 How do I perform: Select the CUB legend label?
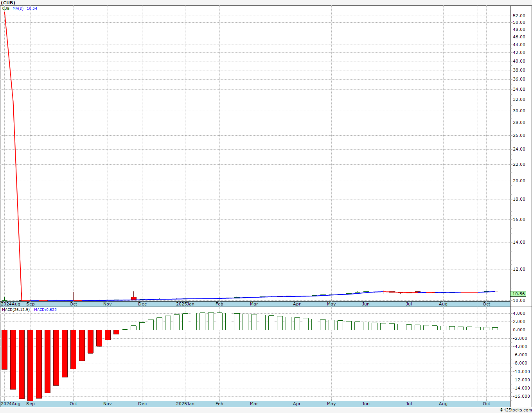pos(6,8)
